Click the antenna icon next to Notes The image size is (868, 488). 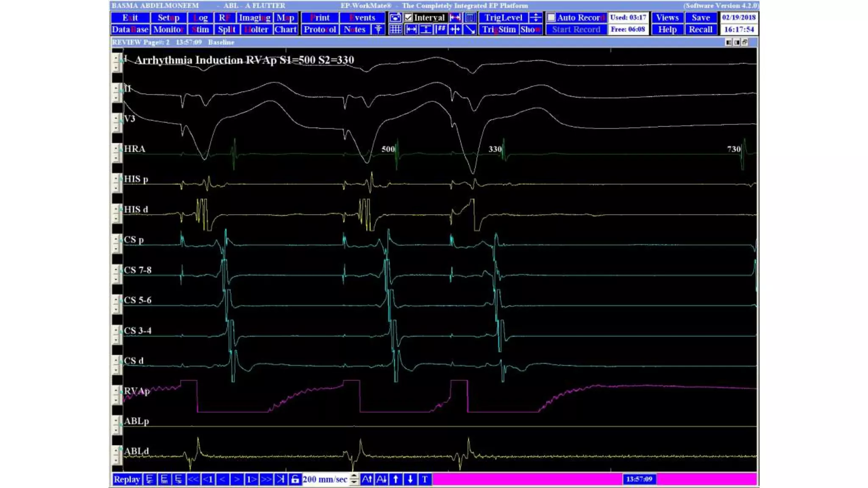tap(378, 30)
